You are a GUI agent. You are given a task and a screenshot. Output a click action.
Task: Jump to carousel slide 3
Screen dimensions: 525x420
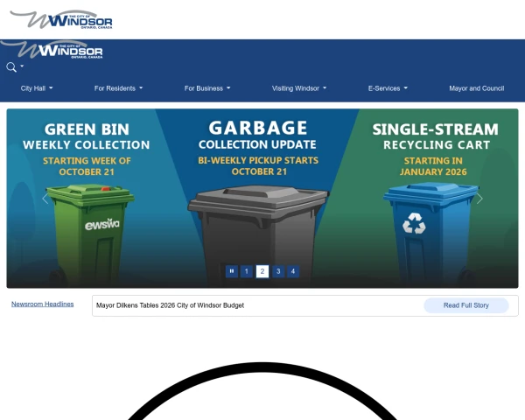278,271
